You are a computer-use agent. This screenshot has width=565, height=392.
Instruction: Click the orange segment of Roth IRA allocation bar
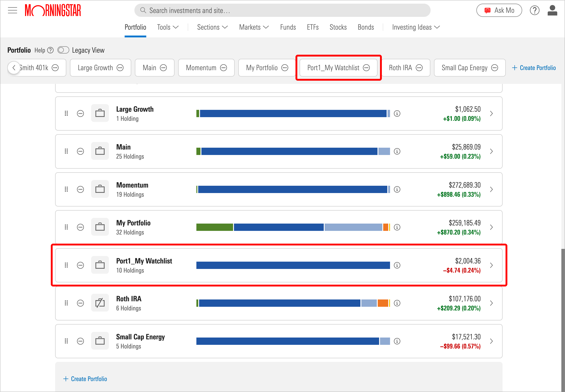tap(383, 303)
